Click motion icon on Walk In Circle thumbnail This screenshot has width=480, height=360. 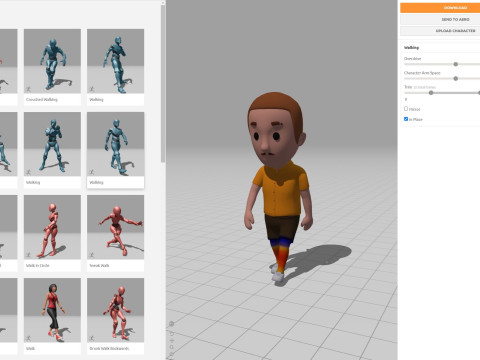29,255
